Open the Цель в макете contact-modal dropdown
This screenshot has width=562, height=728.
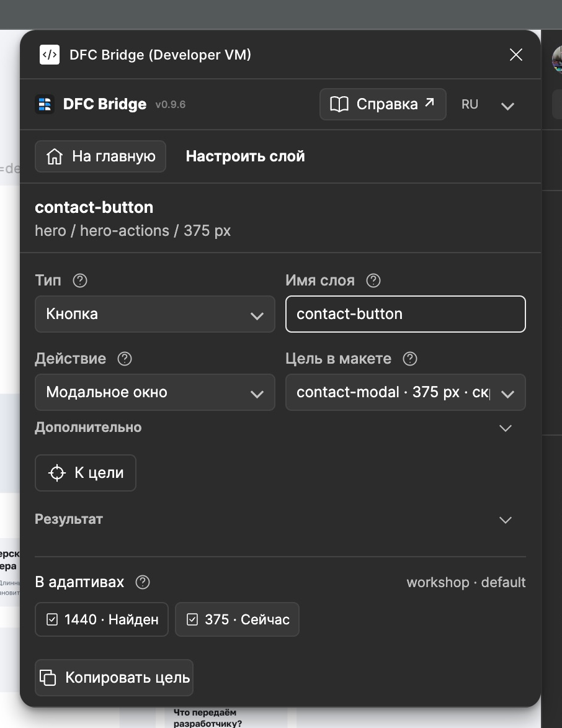point(406,392)
